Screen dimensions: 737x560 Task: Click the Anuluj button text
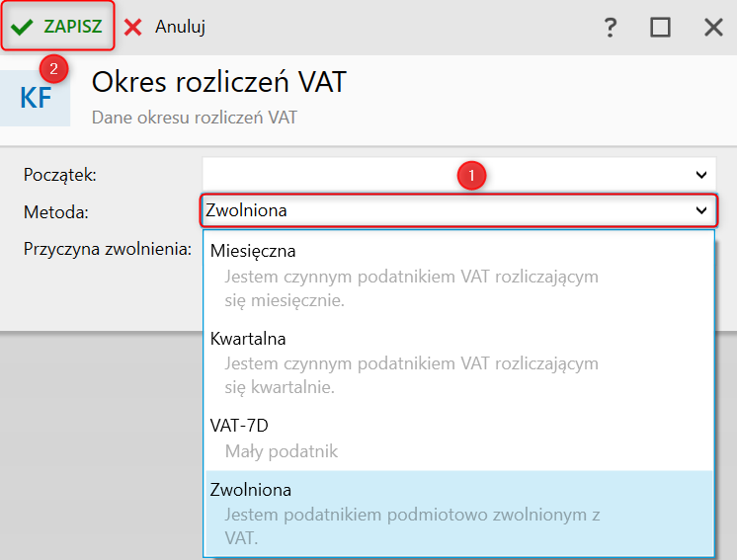(180, 27)
